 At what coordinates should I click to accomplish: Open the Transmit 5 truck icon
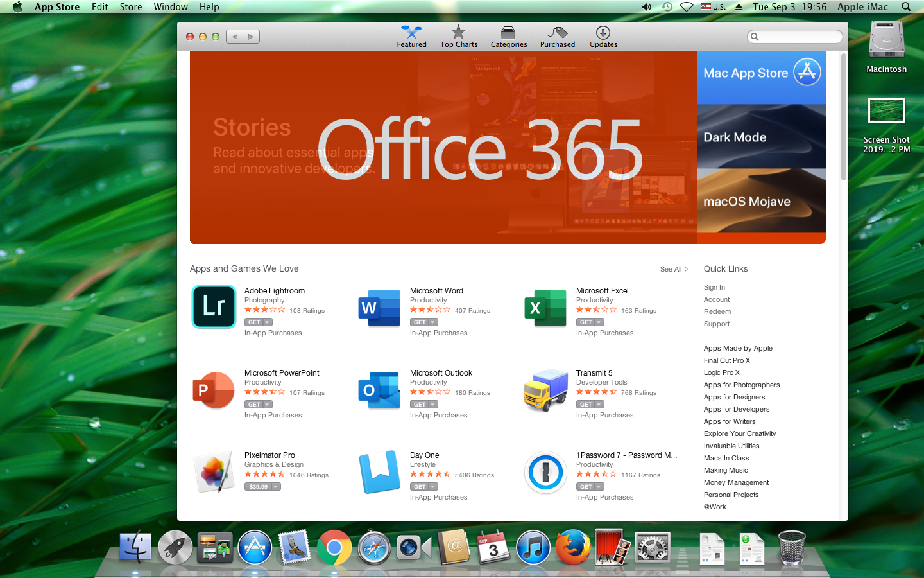coord(545,390)
